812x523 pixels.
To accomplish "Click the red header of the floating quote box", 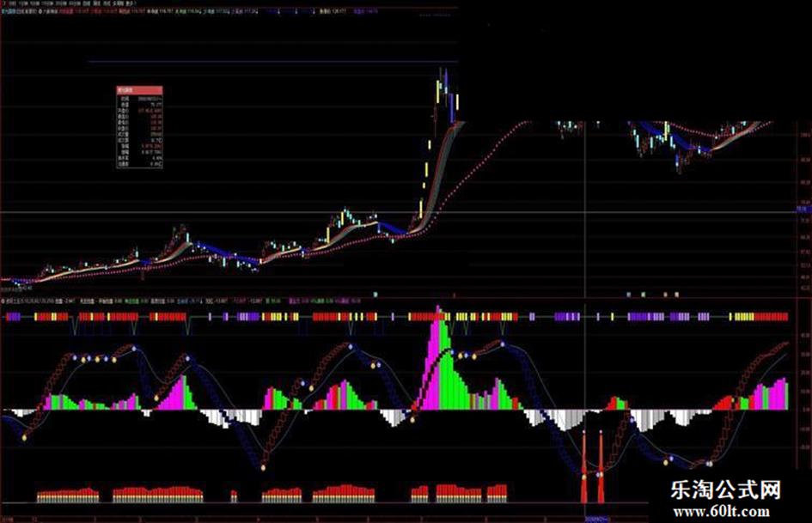I will click(139, 89).
